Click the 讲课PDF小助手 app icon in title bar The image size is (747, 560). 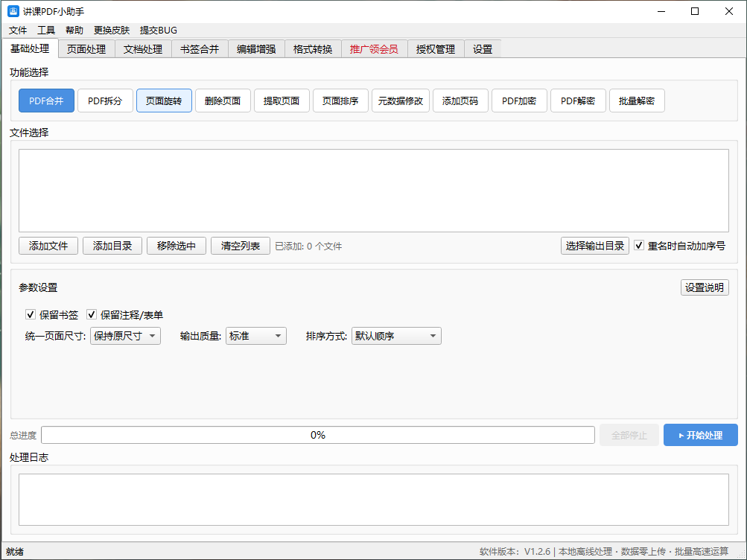tap(13, 11)
